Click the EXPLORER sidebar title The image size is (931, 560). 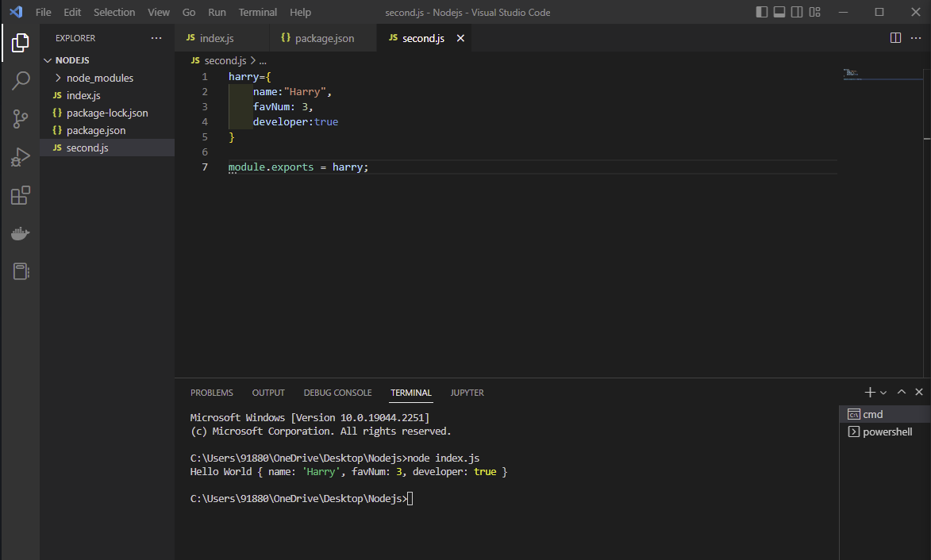(x=75, y=38)
